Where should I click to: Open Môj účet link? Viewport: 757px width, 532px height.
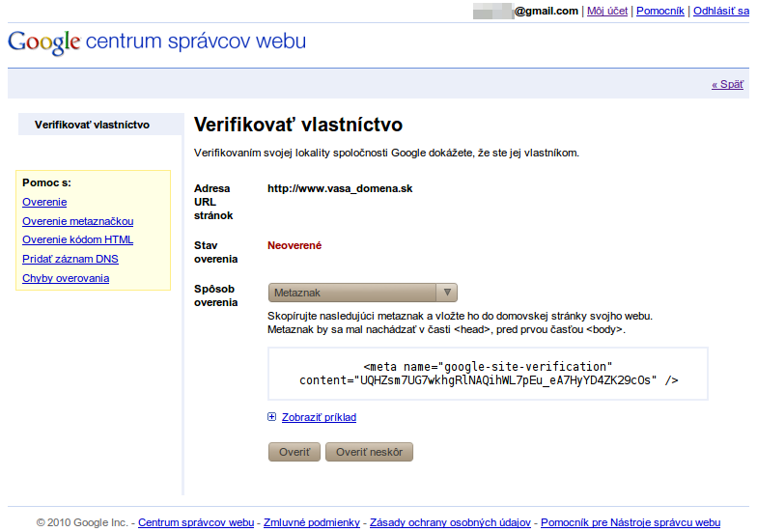click(606, 11)
